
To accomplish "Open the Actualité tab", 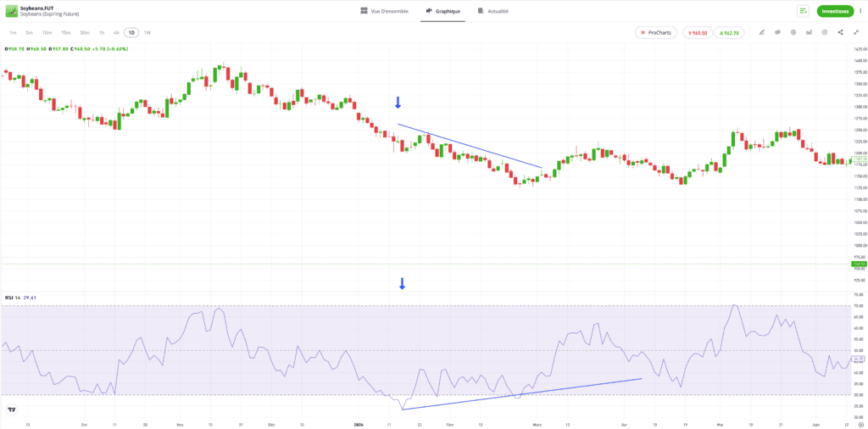I will tap(492, 11).
